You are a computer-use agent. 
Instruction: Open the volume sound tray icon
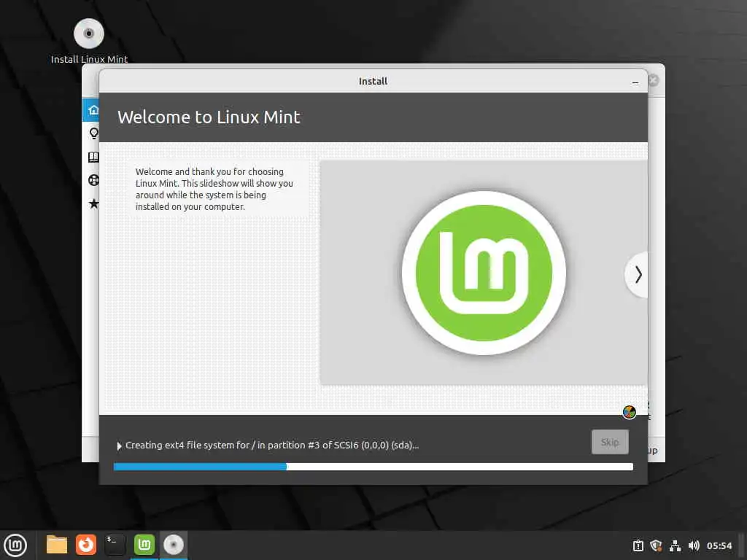coord(694,545)
